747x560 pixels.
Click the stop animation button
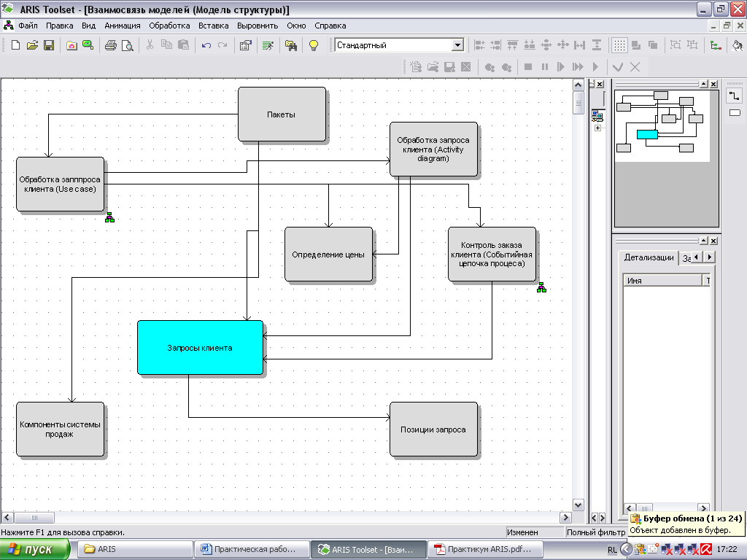click(528, 66)
